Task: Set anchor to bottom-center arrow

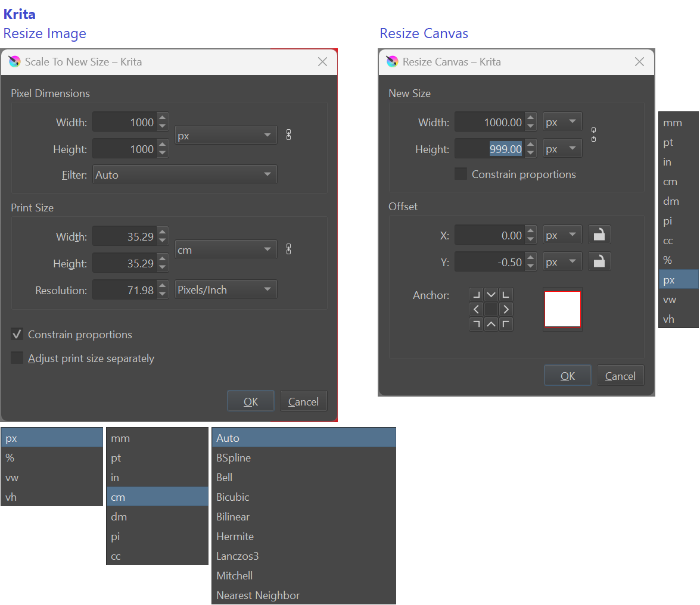Action: click(x=491, y=324)
